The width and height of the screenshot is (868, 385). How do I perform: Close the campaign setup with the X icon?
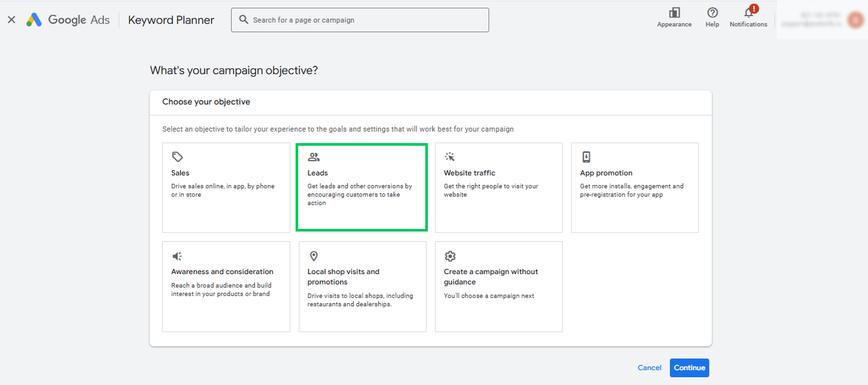pos(11,20)
